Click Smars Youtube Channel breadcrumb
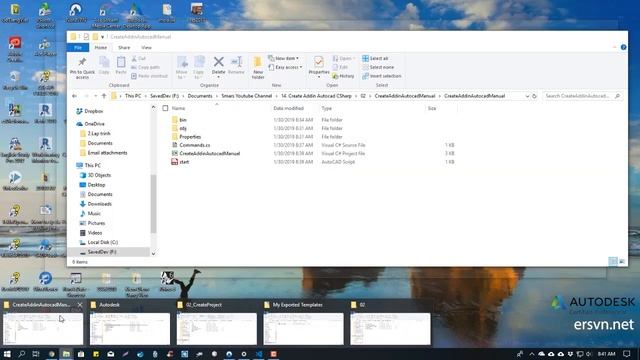Screen dimensions: 640x360 pyautogui.click(x=247, y=96)
